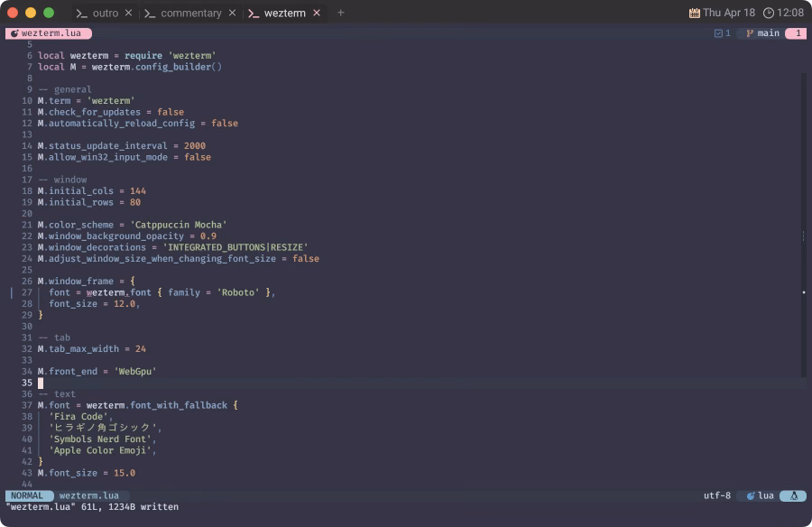
Task: Place cursor on line number 35
Action: [27, 383]
